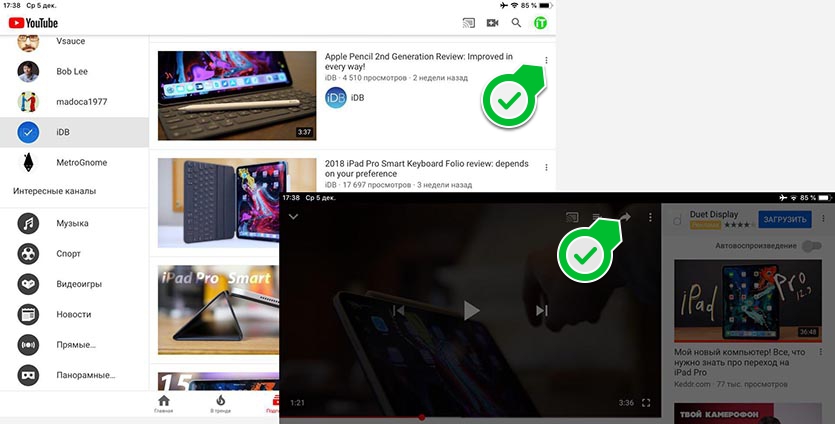Open the Спорт category icon
The image size is (835, 424).
coord(28,254)
